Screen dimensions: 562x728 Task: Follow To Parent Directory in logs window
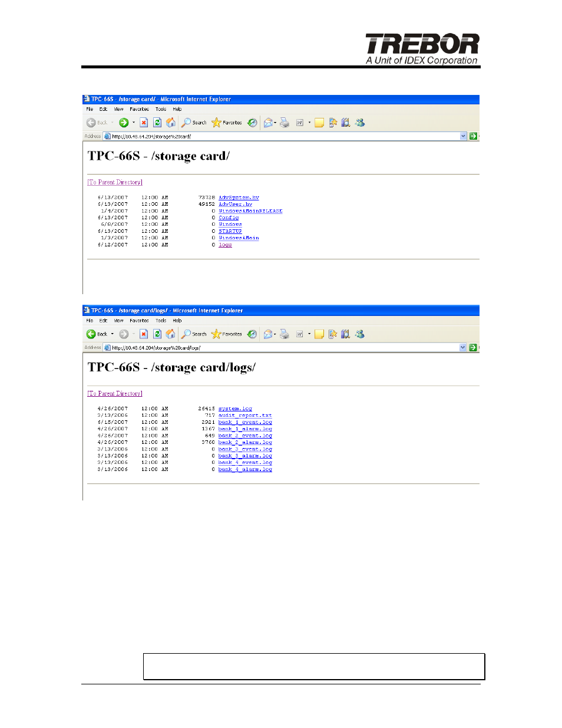coord(115,393)
